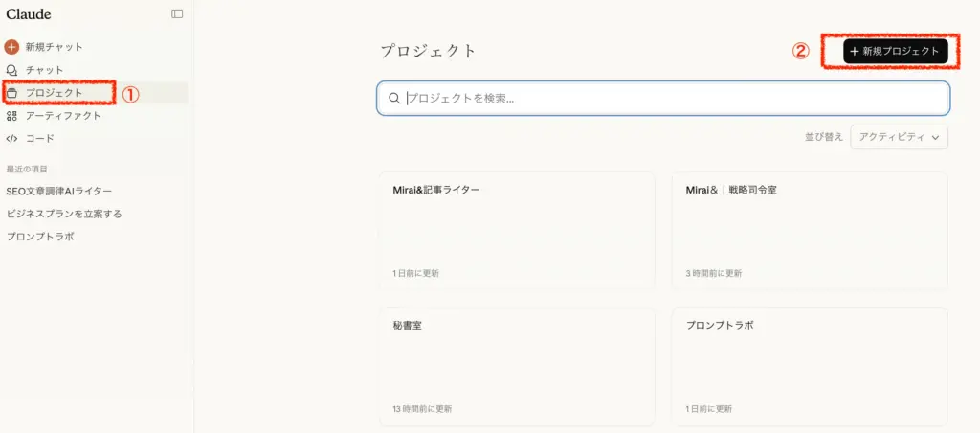This screenshot has height=433, width=980.
Task: Click the artifacts grid icon in sidebar
Action: pyautogui.click(x=11, y=116)
